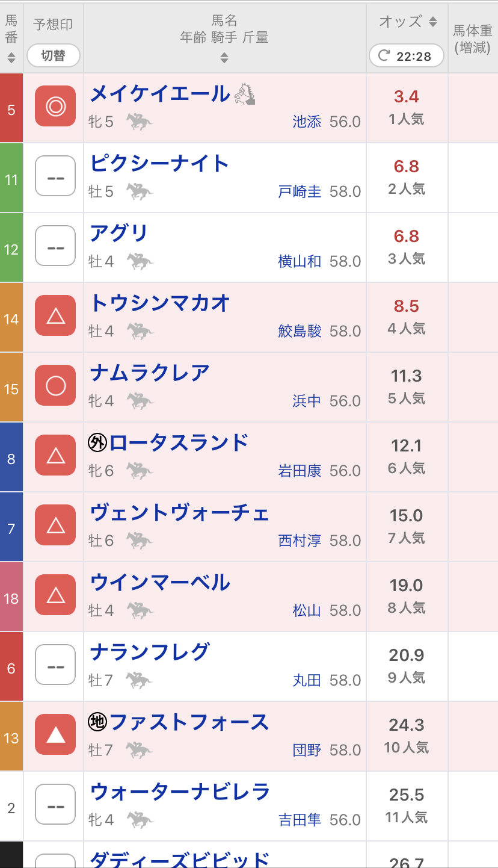The height and width of the screenshot is (868, 498).
Task: Click the racehorse icon in ウインマーベル row
Action: 140,610
